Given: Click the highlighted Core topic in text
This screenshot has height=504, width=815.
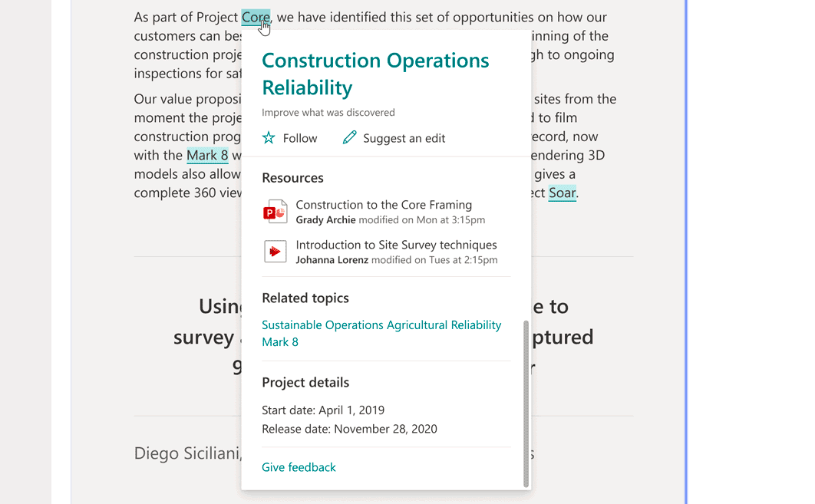Looking at the screenshot, I should 256,17.
